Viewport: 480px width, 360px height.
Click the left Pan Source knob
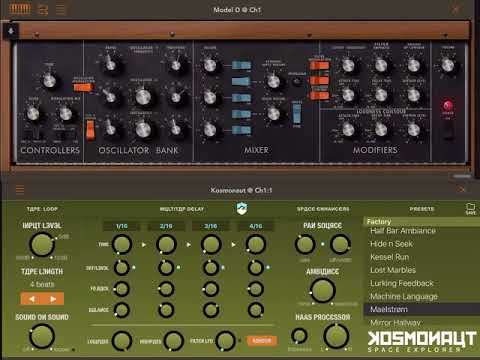click(x=305, y=244)
